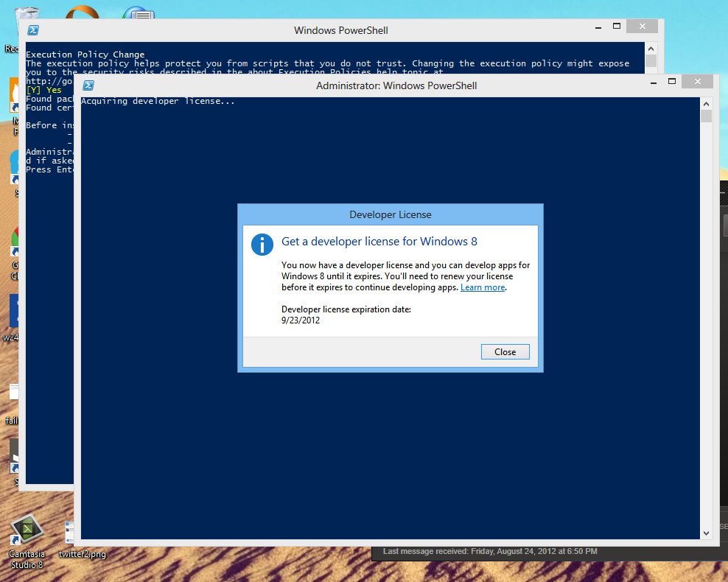Minimize the Administrator PowerShell window

(x=654, y=83)
